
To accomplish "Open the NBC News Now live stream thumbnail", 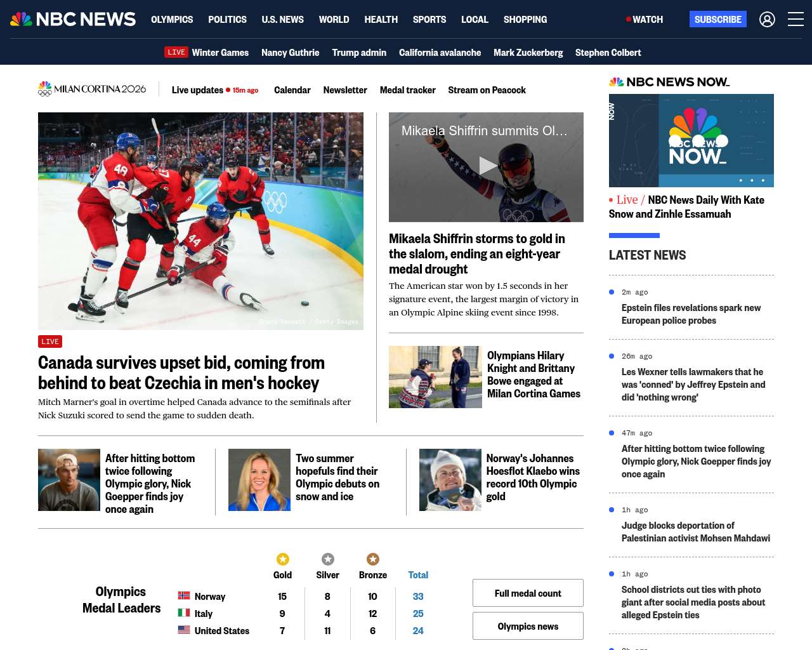I will (691, 140).
